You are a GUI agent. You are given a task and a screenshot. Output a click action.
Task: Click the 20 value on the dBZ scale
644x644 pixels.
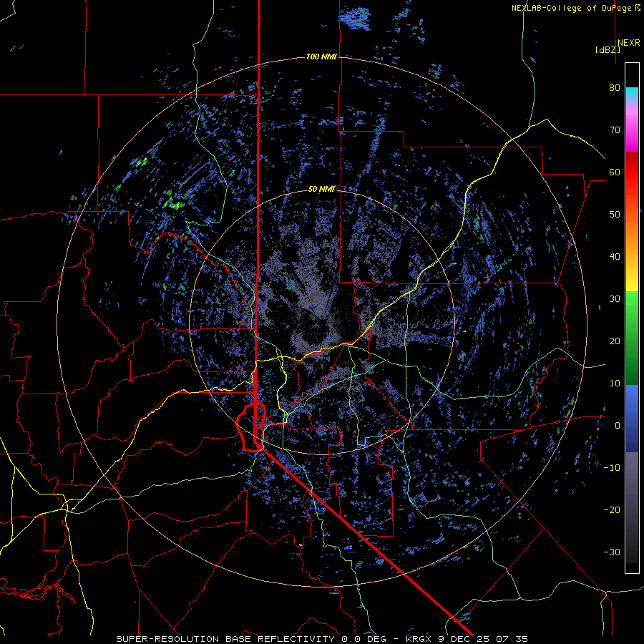click(x=615, y=341)
